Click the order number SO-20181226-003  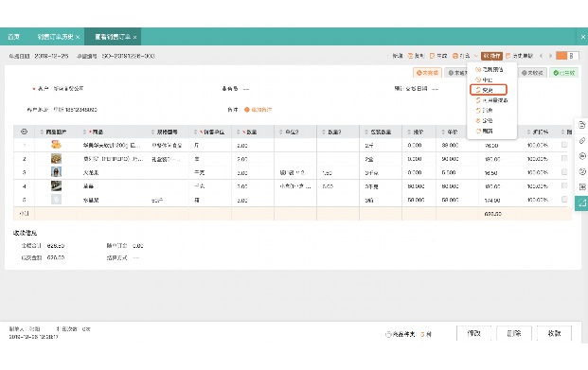click(x=128, y=56)
